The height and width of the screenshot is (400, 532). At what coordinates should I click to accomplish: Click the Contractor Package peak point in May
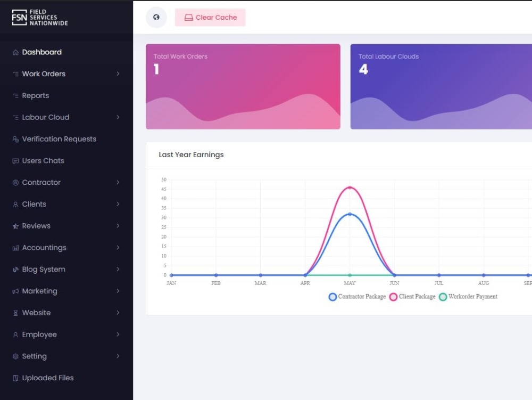(x=350, y=214)
